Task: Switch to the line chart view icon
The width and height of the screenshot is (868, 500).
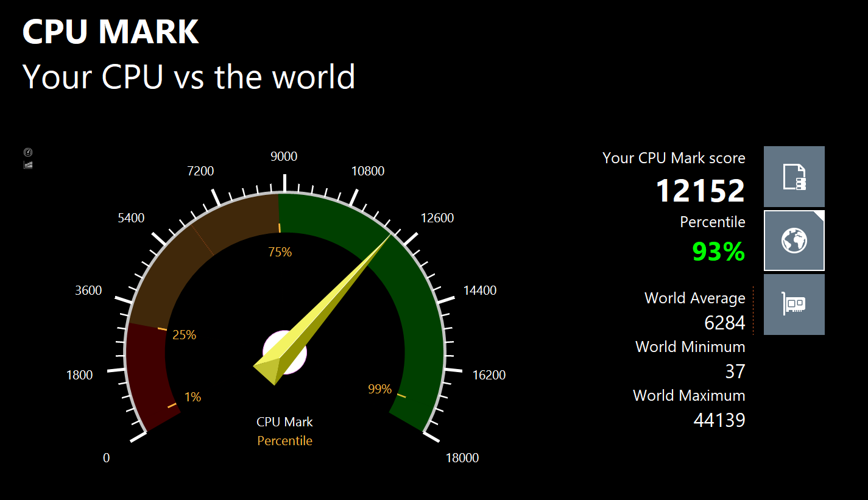Action: (28, 164)
